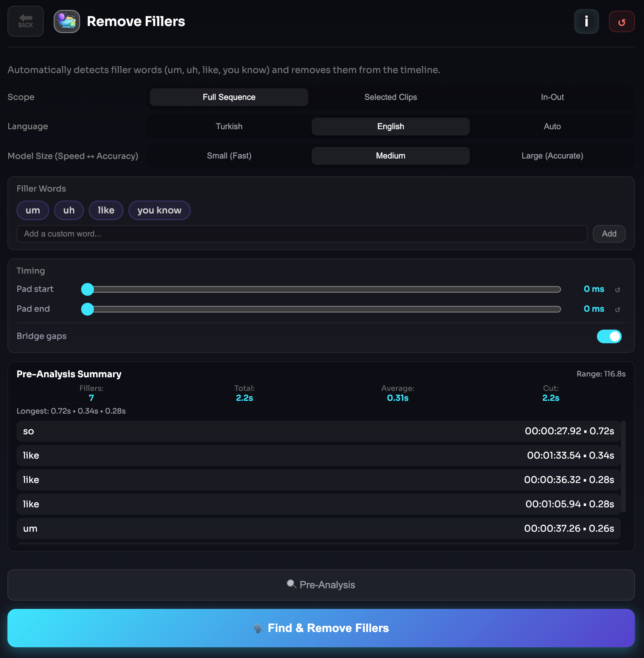Viewport: 644px width, 658px height.
Task: Pick the Small (Fast) model size
Action: [229, 156]
